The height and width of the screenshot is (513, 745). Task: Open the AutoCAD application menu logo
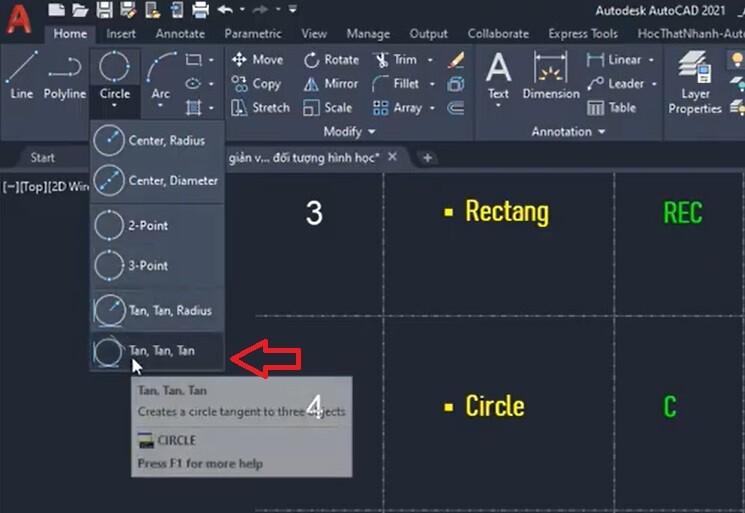[x=18, y=19]
